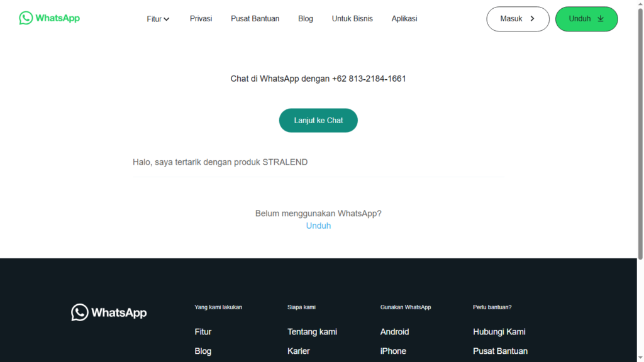Expand the Fitur dropdown menu
The height and width of the screenshot is (362, 644).
click(158, 19)
